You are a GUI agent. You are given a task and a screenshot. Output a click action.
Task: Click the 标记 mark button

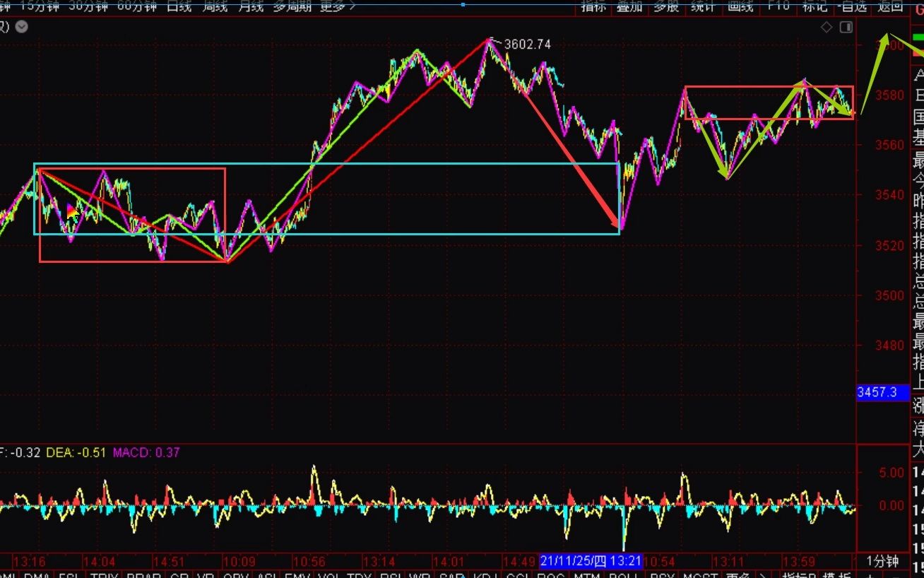click(x=815, y=6)
